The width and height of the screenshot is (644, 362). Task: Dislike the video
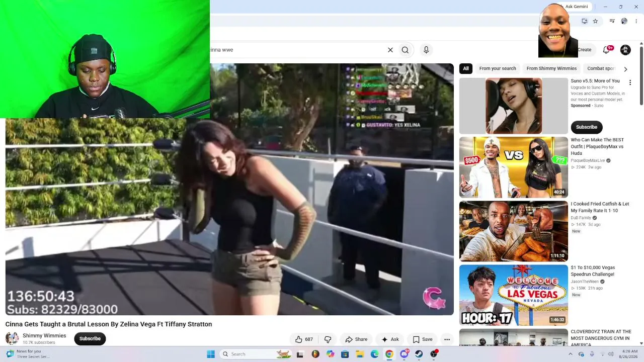click(x=328, y=339)
